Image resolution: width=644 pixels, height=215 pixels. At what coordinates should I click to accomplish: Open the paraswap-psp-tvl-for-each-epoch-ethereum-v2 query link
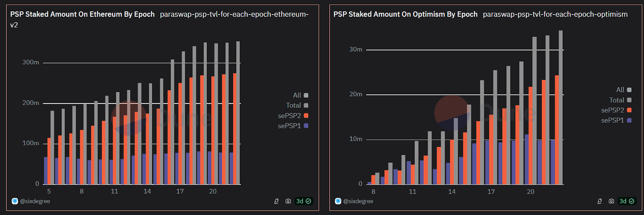(x=234, y=15)
